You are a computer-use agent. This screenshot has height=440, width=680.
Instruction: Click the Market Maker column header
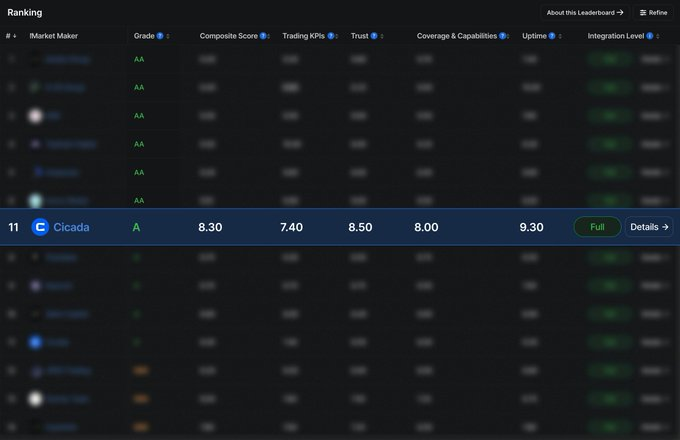click(54, 36)
